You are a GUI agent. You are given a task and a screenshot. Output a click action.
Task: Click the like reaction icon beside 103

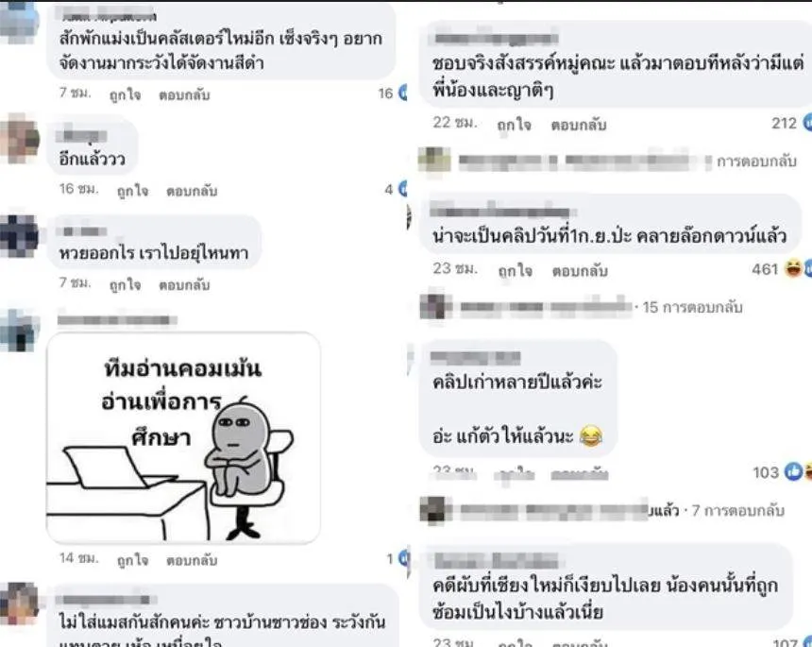coord(793,471)
